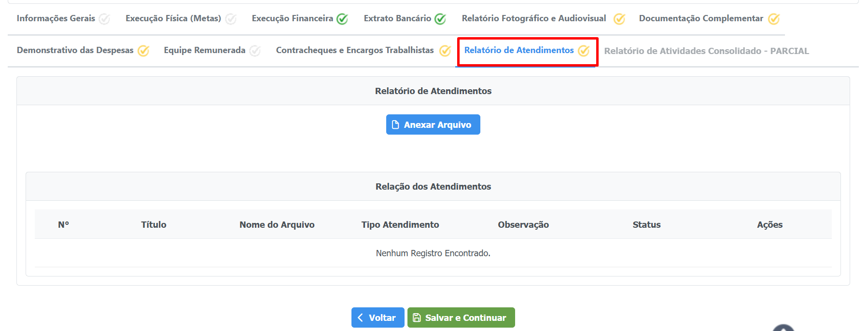Click Salvar e Continuar button
Screen dimensions: 868x331
click(x=461, y=317)
